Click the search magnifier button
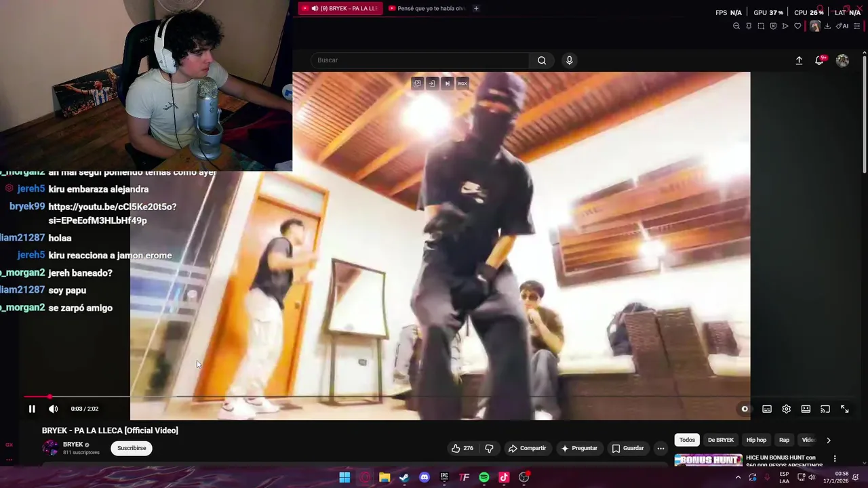 tap(542, 60)
